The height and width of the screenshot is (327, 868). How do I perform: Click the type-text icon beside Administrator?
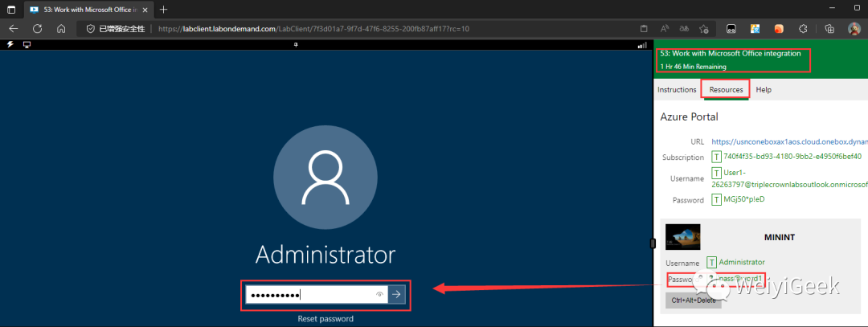(712, 263)
